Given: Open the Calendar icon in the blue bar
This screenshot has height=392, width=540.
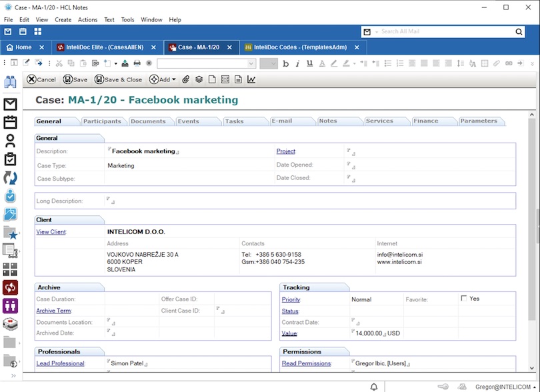Looking at the screenshot, I should coord(23,32).
